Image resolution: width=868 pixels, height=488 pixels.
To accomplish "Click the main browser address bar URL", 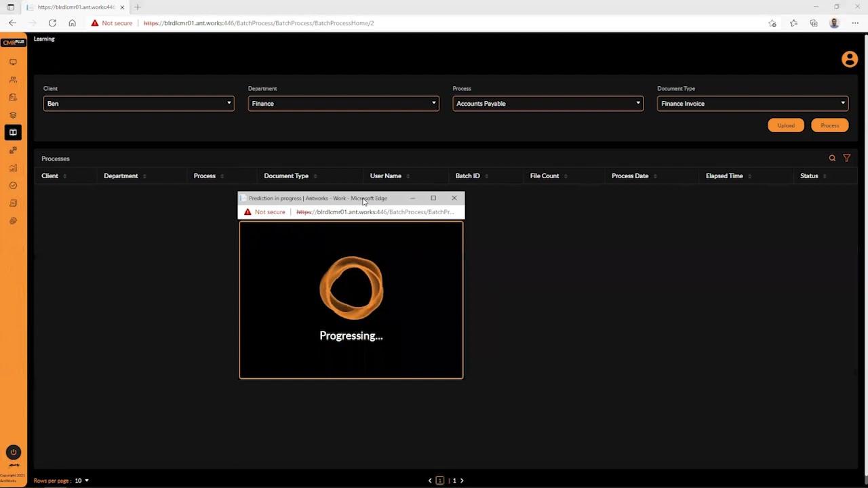I will pos(258,23).
